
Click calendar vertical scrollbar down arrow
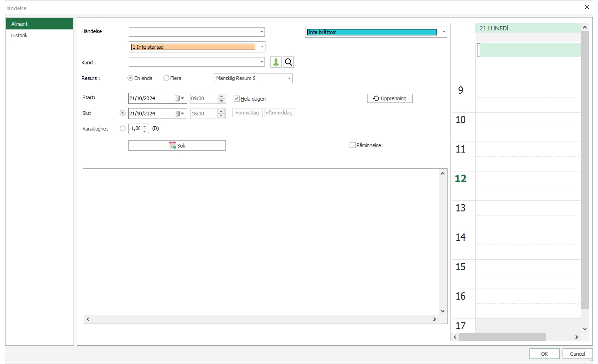pyautogui.click(x=585, y=329)
